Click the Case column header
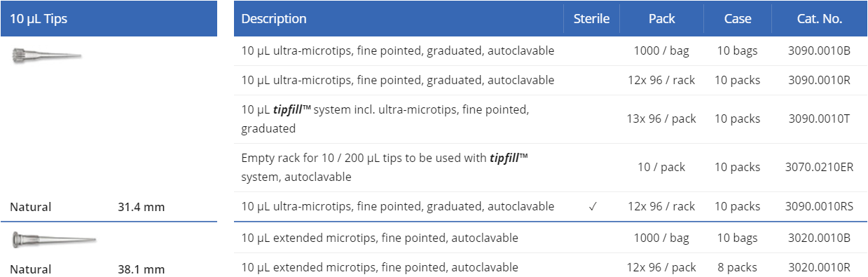This screenshot has width=868, height=277. [x=738, y=19]
